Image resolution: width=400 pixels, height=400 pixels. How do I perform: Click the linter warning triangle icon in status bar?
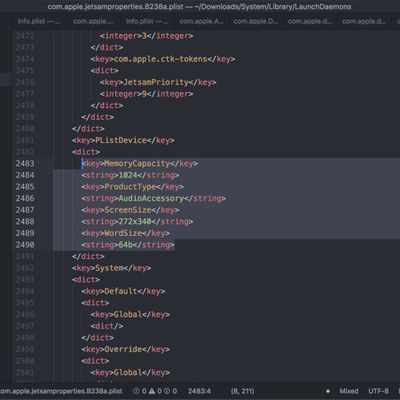pos(152,391)
